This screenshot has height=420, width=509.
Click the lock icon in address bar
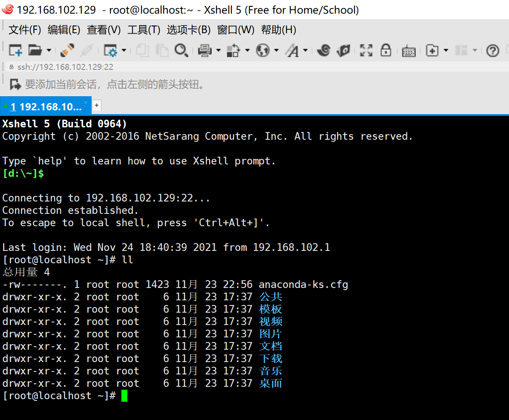[x=12, y=67]
